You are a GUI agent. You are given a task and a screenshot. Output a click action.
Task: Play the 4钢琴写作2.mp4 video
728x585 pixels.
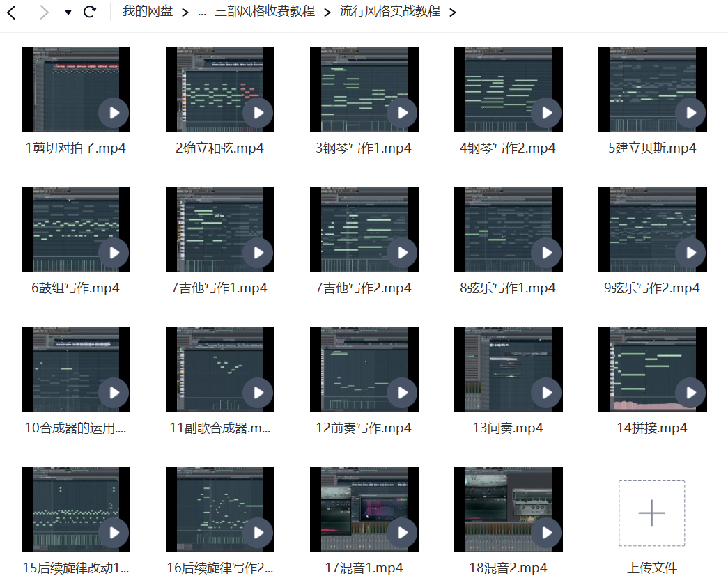coord(546,113)
